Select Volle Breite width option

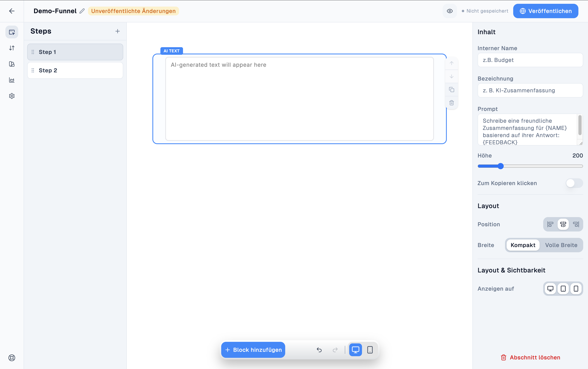pyautogui.click(x=561, y=245)
